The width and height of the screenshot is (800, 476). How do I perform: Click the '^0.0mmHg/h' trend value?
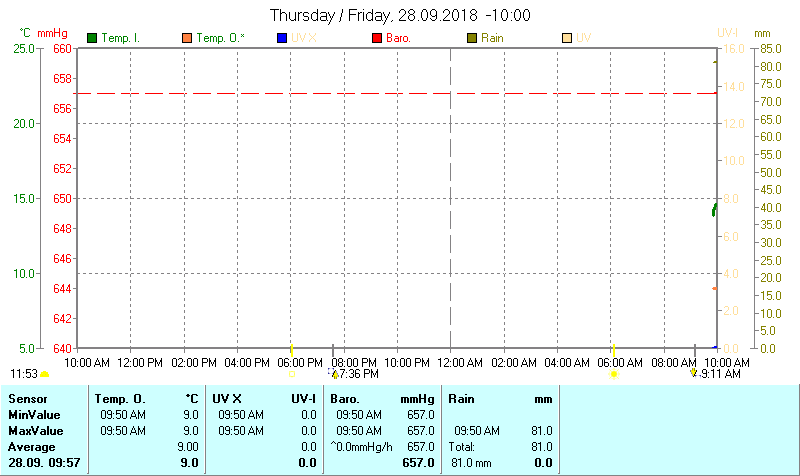point(361,447)
